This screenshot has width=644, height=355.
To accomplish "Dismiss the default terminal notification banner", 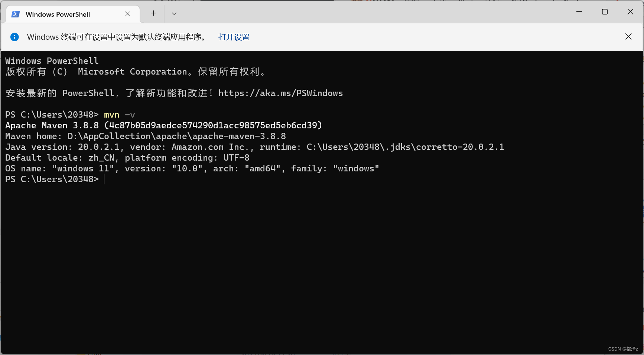I will pyautogui.click(x=628, y=36).
